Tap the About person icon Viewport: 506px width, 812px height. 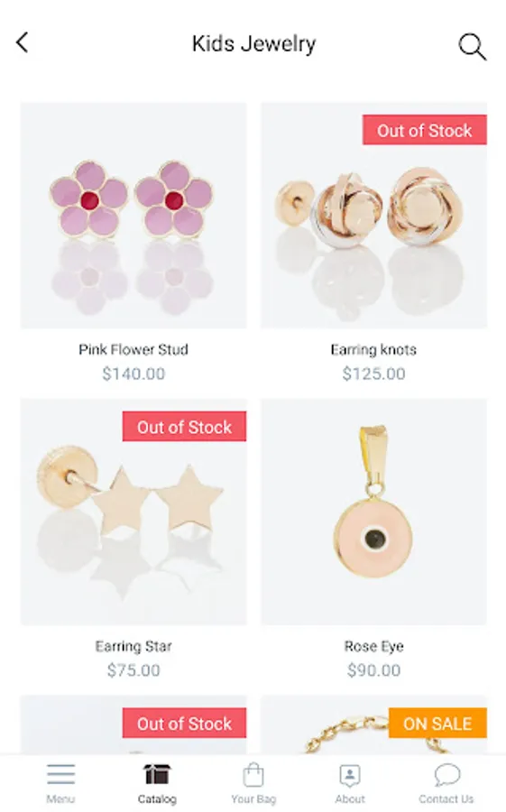coord(350,775)
